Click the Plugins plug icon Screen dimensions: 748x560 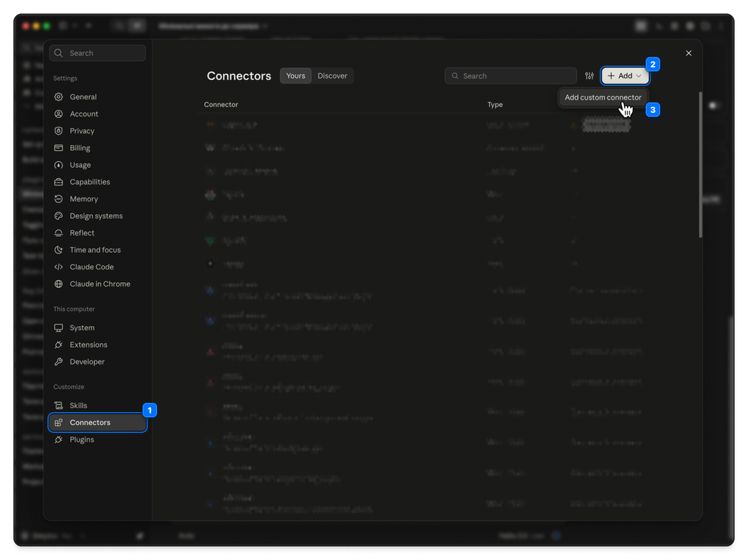59,439
